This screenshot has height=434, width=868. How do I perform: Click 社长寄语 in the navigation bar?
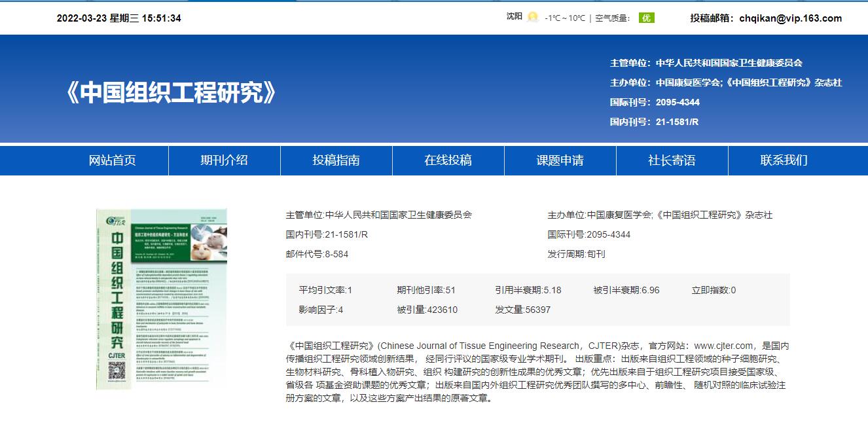[672, 160]
